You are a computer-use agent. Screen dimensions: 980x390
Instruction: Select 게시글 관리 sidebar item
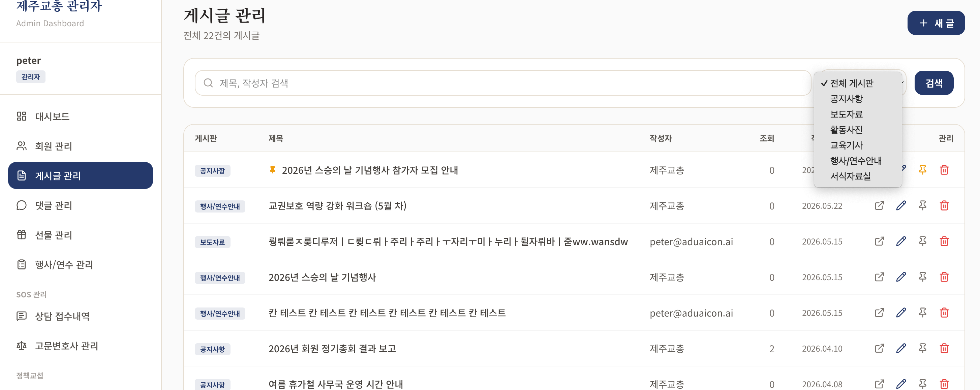pos(80,175)
